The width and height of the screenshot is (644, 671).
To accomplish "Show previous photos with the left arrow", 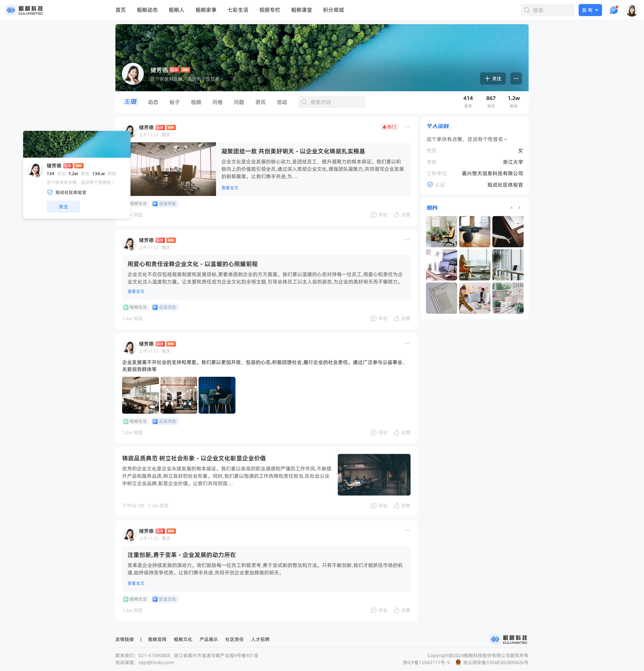I will click(x=511, y=208).
